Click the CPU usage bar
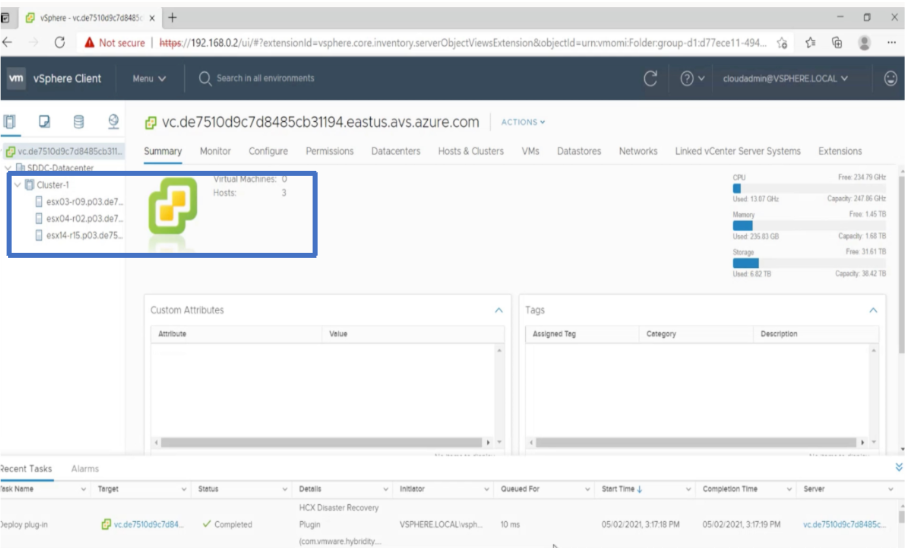 point(809,188)
